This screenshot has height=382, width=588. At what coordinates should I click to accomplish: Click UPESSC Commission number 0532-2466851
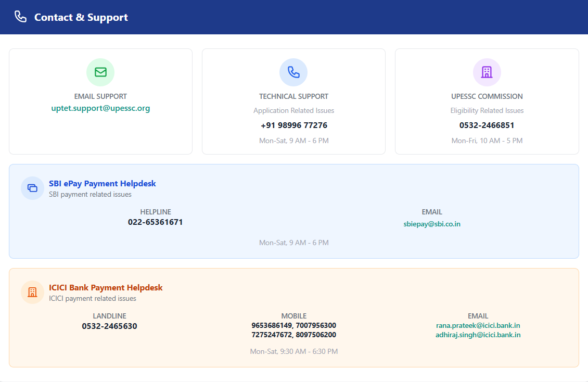(x=487, y=125)
